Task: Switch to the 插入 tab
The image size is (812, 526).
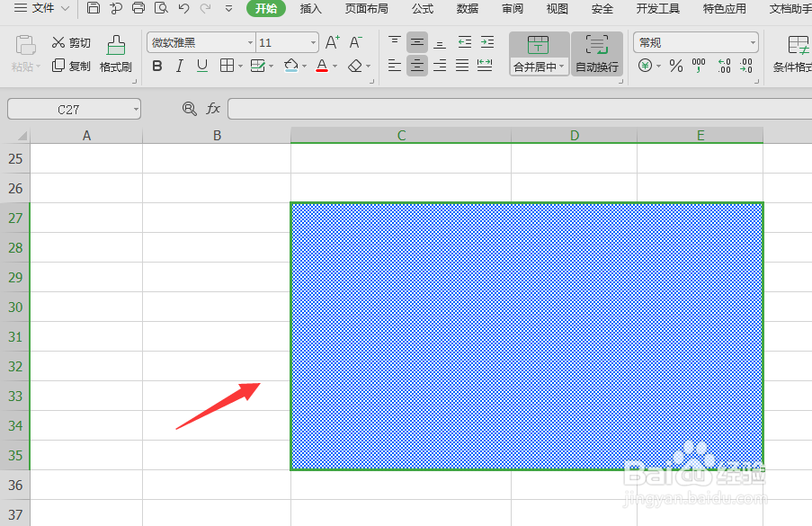Action: point(311,9)
